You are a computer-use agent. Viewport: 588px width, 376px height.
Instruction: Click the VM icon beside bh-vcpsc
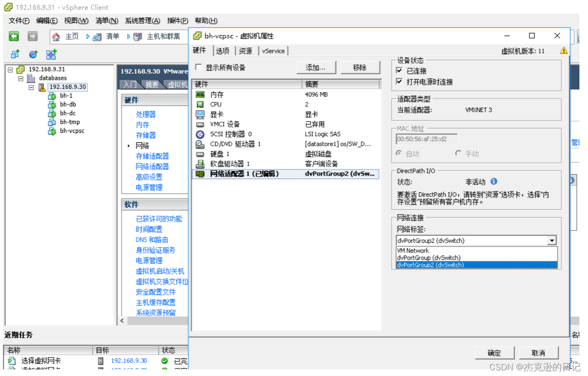pos(52,131)
